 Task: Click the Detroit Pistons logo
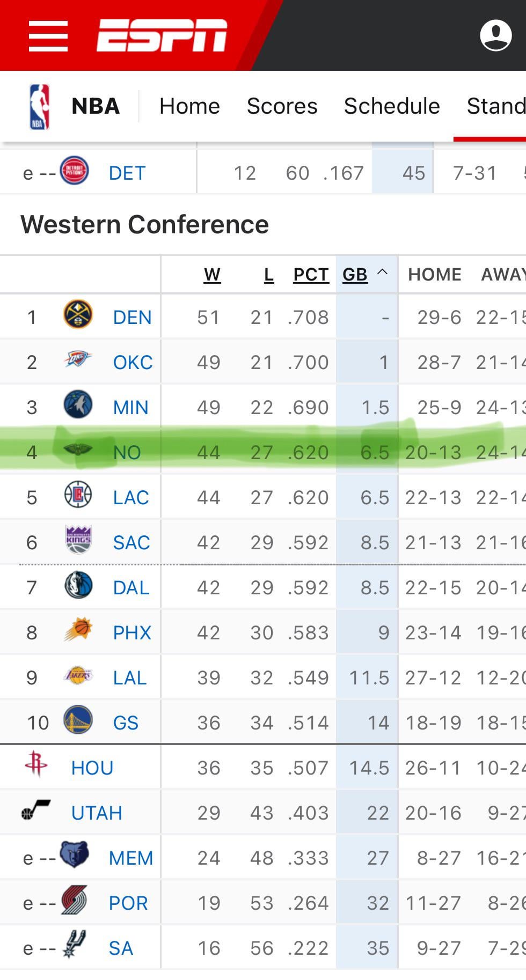coord(74,171)
